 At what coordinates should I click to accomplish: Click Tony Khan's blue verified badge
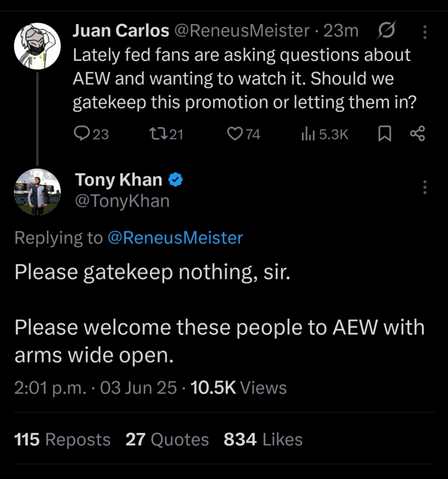click(175, 180)
